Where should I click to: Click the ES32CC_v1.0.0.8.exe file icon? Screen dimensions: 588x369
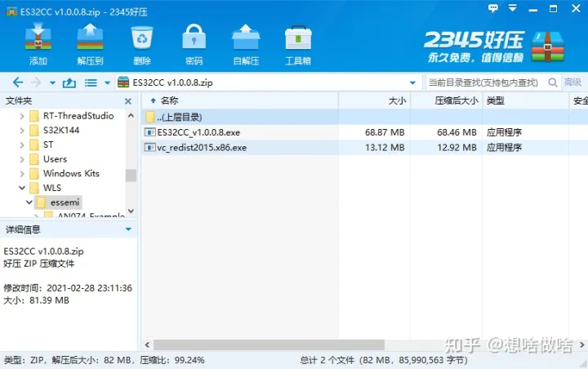point(149,132)
